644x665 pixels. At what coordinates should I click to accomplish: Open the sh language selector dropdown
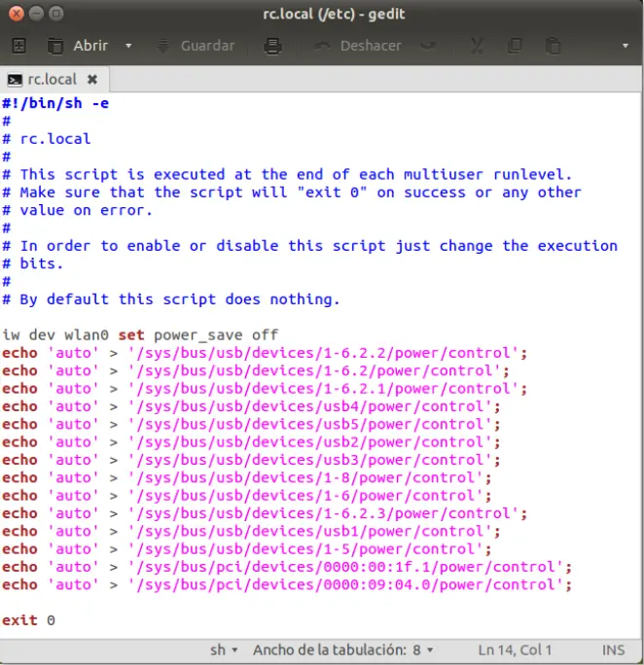(224, 649)
